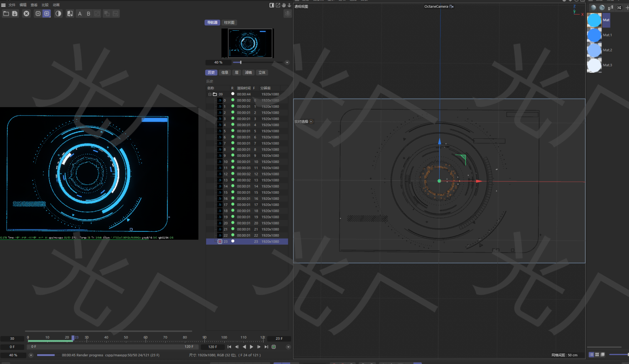
Task: Open dropdown arrow next to navigator zoom slider
Action: coord(287,63)
